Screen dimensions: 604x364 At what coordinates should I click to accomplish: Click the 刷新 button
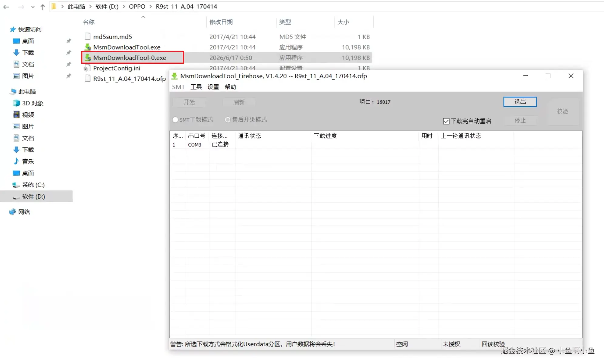pos(239,102)
